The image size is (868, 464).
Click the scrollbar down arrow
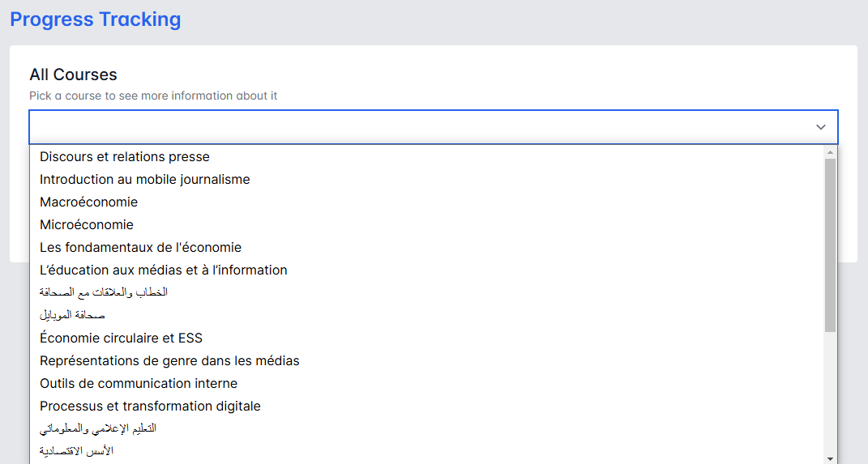[x=830, y=458]
